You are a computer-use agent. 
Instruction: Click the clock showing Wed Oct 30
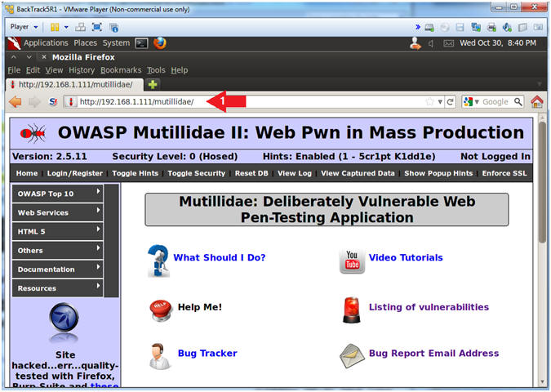tap(498, 43)
